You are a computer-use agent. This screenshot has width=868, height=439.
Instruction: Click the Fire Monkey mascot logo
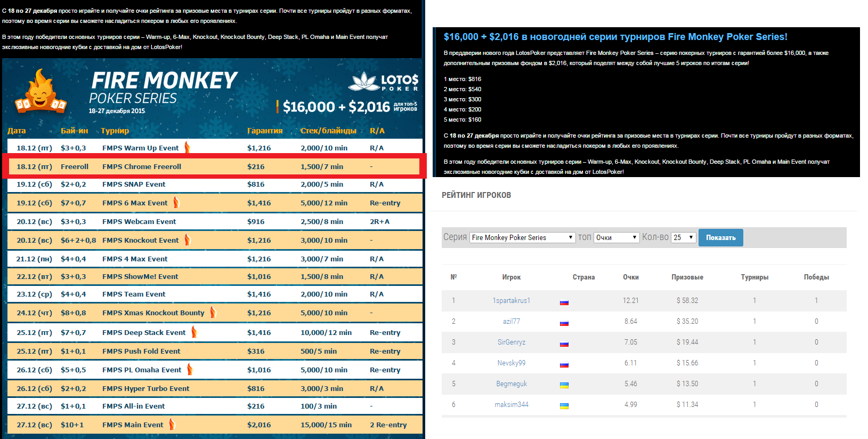[x=40, y=91]
